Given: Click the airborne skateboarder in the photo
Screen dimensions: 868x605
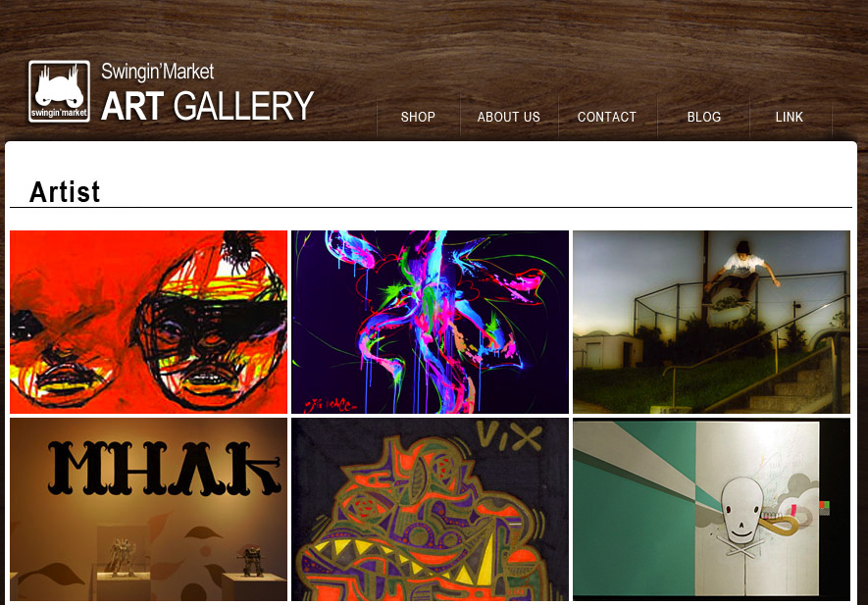Looking at the screenshot, I should pyautogui.click(x=740, y=276).
